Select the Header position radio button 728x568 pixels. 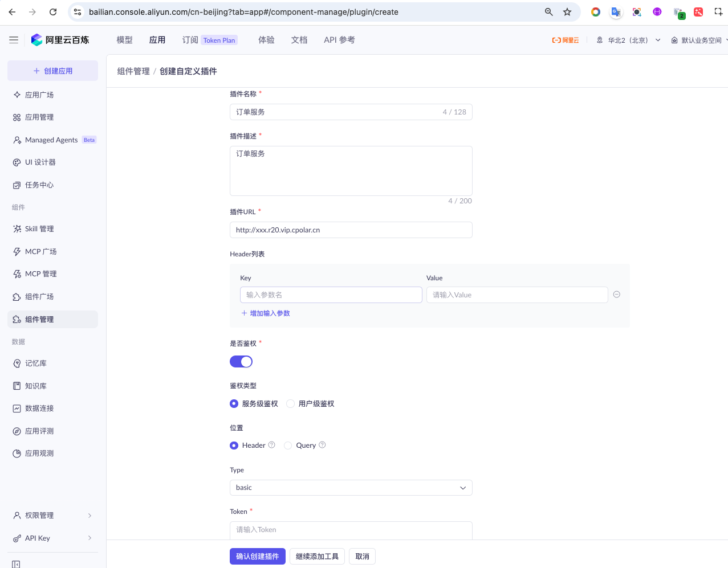click(234, 446)
